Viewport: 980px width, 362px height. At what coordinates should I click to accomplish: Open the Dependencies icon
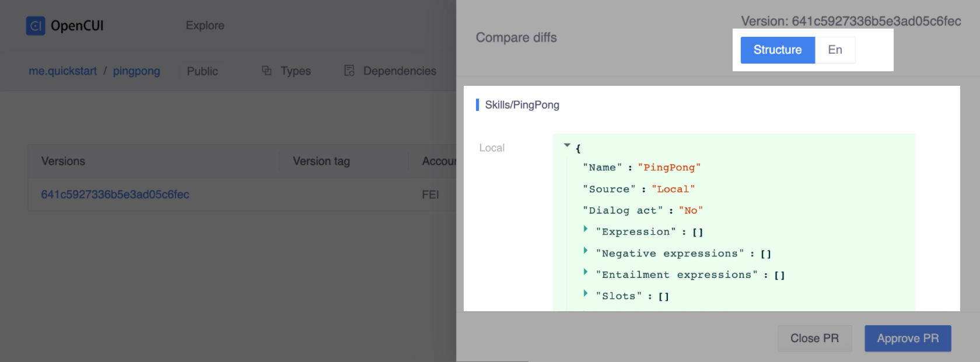coord(349,71)
